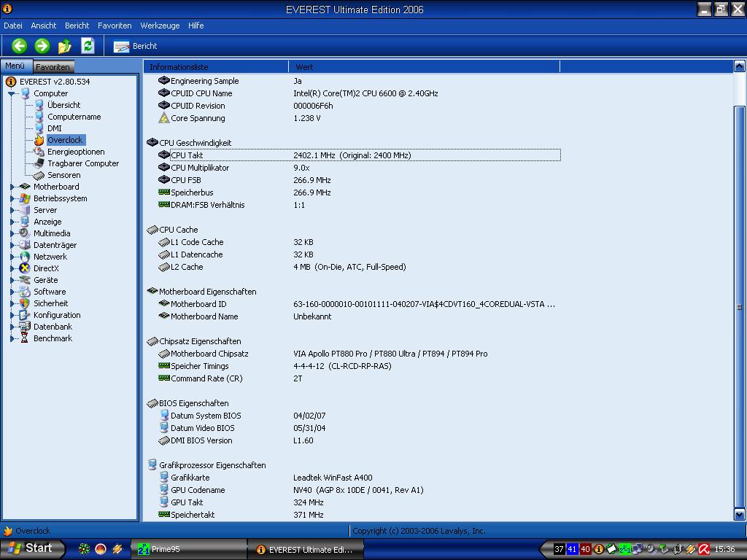
Task: Expand the Server tree node
Action: click(x=12, y=210)
